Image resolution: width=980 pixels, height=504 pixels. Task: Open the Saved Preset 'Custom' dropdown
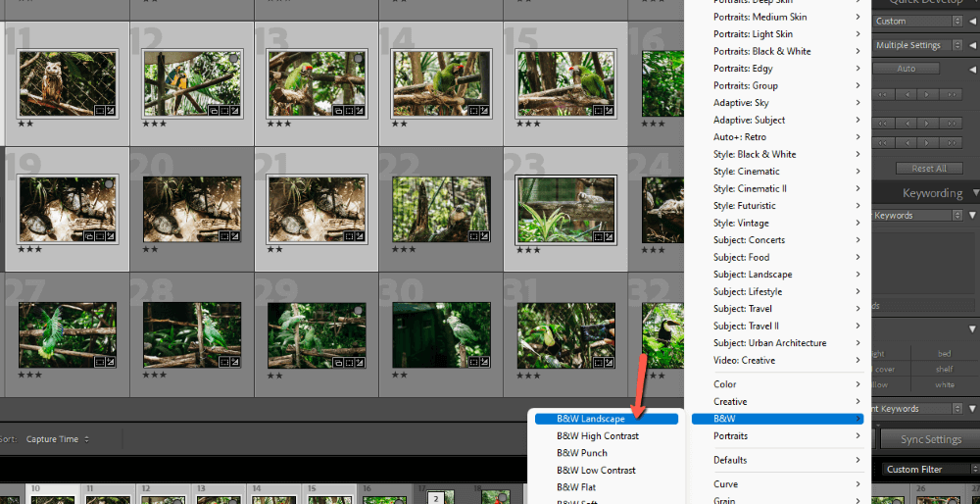(917, 21)
